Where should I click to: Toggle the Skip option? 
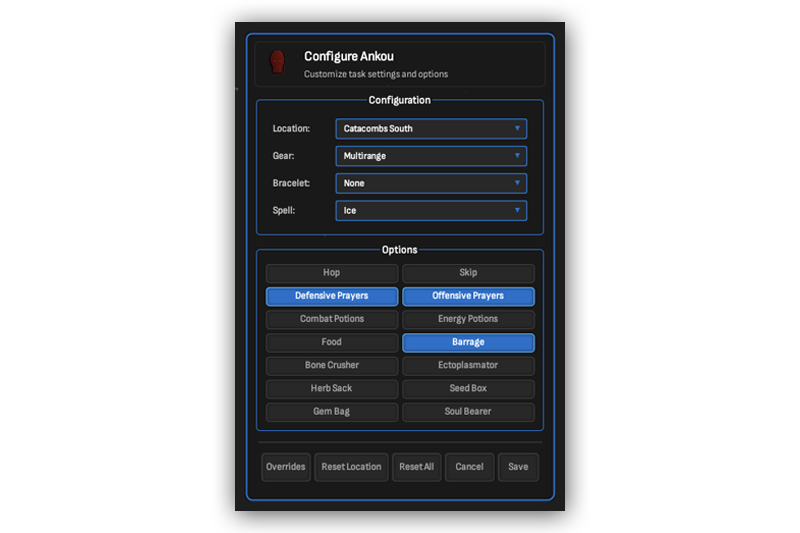pyautogui.click(x=468, y=273)
